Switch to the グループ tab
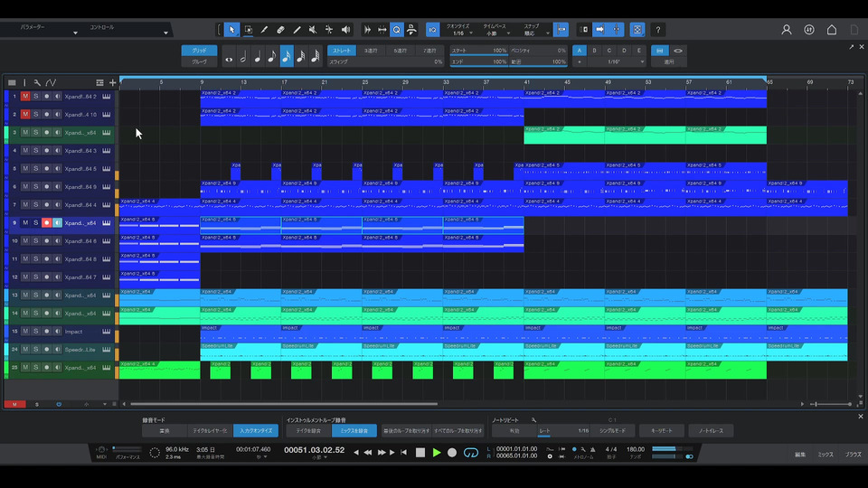Viewport: 868px width, 488px height. (199, 62)
